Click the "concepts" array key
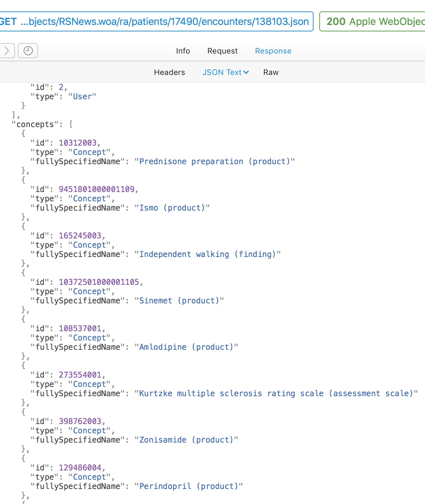The width and height of the screenshot is (425, 504). click(x=35, y=125)
